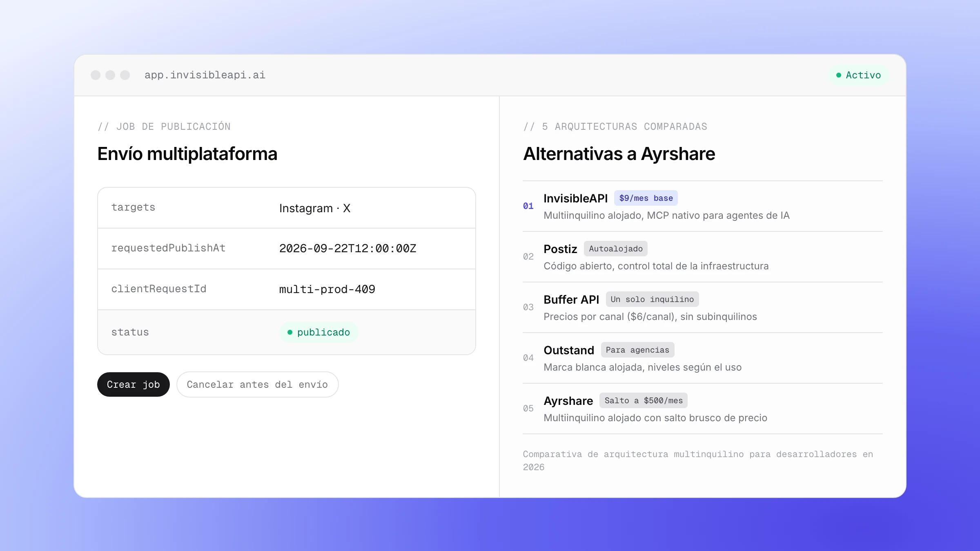Click the 03 rank number
This screenshot has width=980, height=551.
(x=528, y=307)
